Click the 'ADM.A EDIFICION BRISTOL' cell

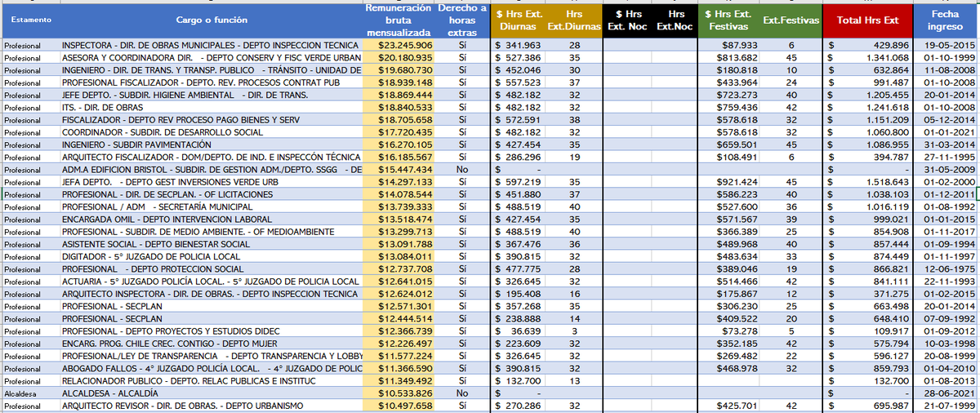211,170
